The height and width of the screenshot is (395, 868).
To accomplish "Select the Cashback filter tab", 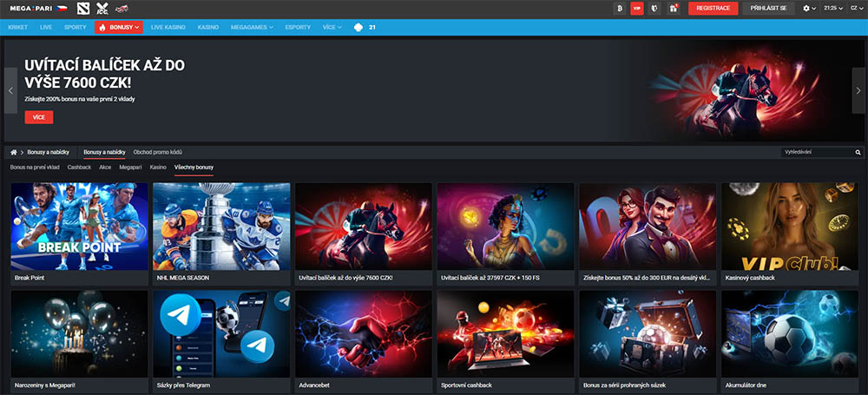I will 79,166.
